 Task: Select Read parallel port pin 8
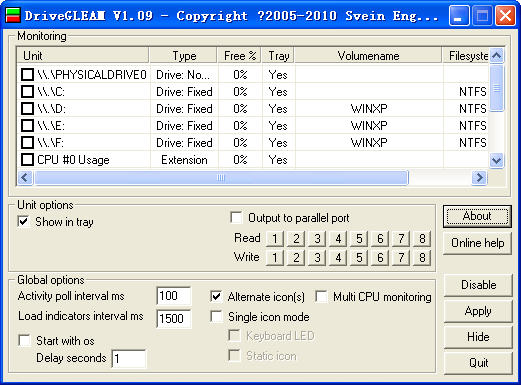(422, 239)
